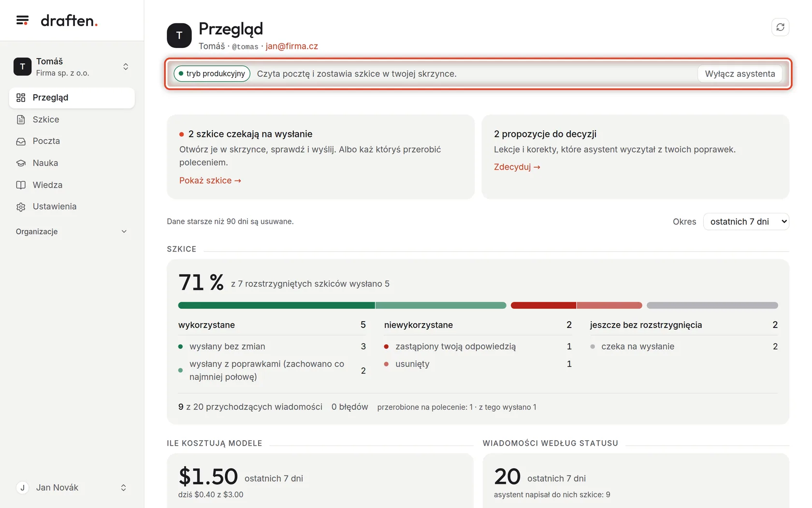Image resolution: width=812 pixels, height=508 pixels.
Task: Follow the Pokaż szkice link
Action: [210, 180]
